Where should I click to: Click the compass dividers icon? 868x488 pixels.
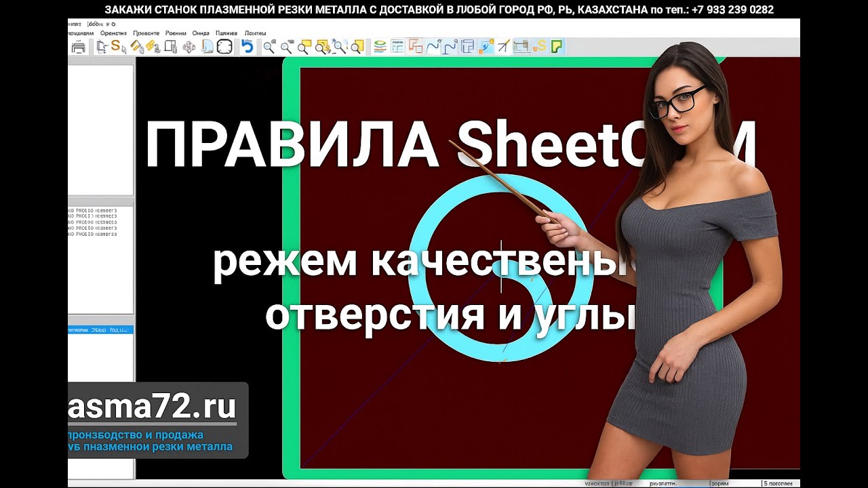[504, 47]
